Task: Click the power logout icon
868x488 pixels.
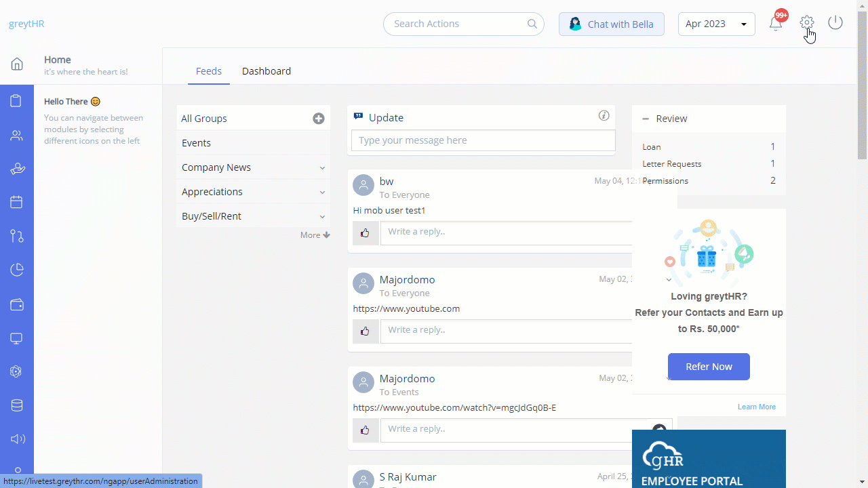Action: click(x=835, y=22)
